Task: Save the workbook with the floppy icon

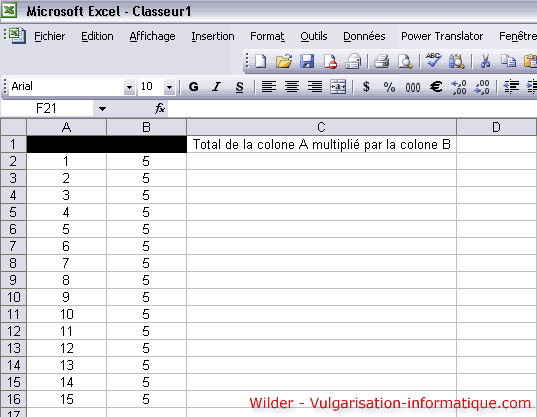Action: (307, 62)
